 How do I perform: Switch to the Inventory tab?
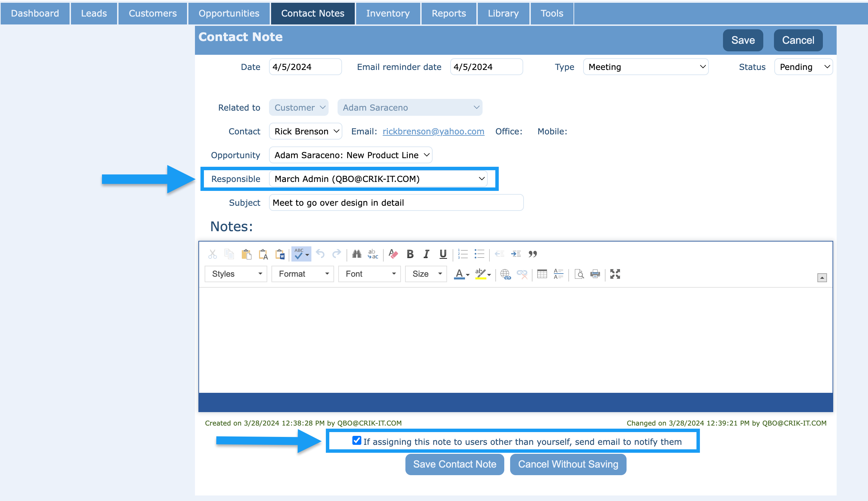coord(388,13)
